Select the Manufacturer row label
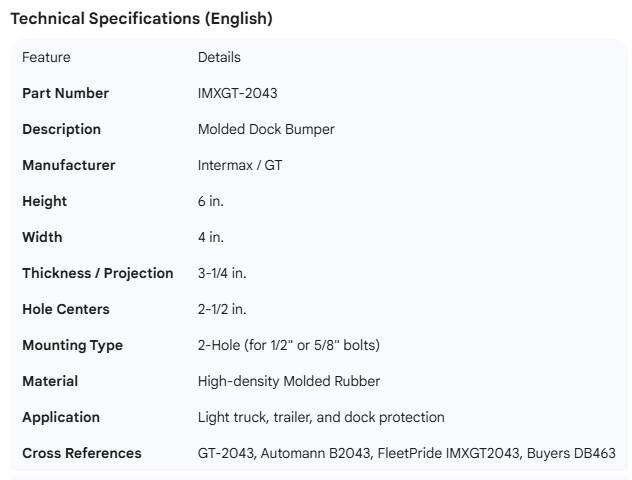Image resolution: width=632 pixels, height=480 pixels. click(x=68, y=165)
